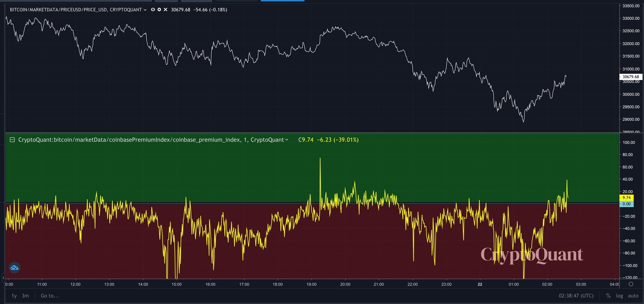Toggle percentage scale mode
This screenshot has height=304, width=644.
click(608, 296)
